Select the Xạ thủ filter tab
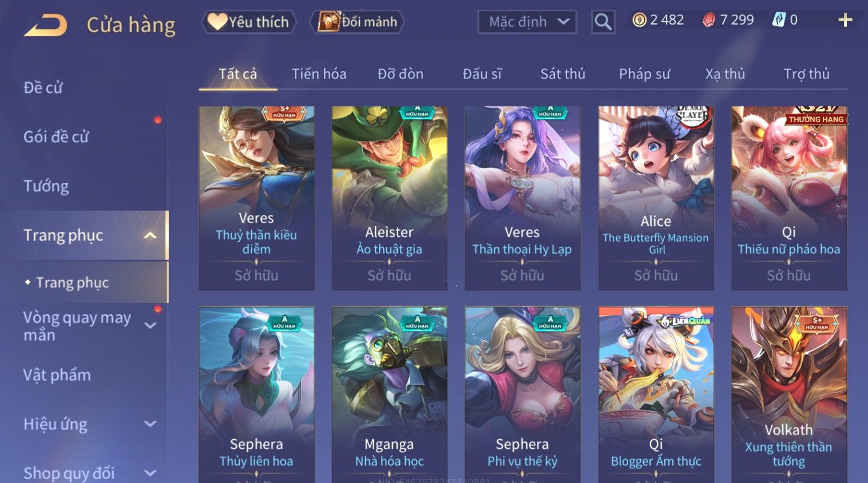 [x=725, y=74]
